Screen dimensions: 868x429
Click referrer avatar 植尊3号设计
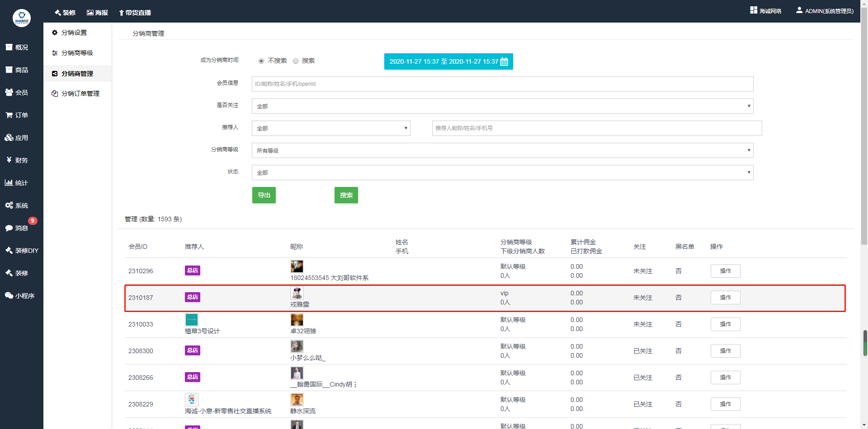192,320
